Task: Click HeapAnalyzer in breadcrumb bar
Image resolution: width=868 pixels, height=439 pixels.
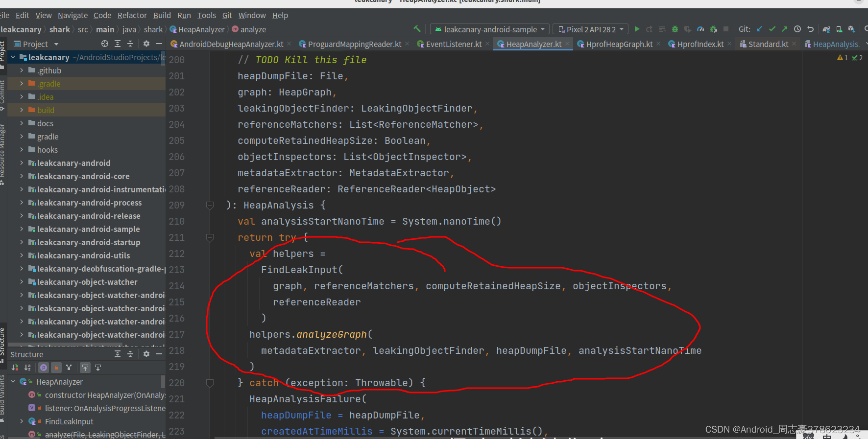Action: point(197,29)
